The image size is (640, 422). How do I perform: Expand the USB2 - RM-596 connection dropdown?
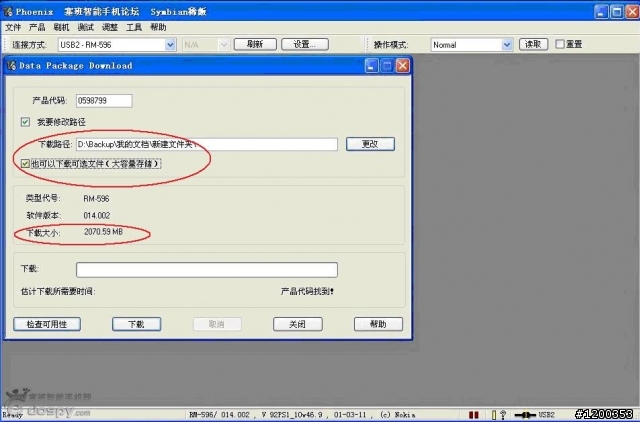pyautogui.click(x=170, y=44)
